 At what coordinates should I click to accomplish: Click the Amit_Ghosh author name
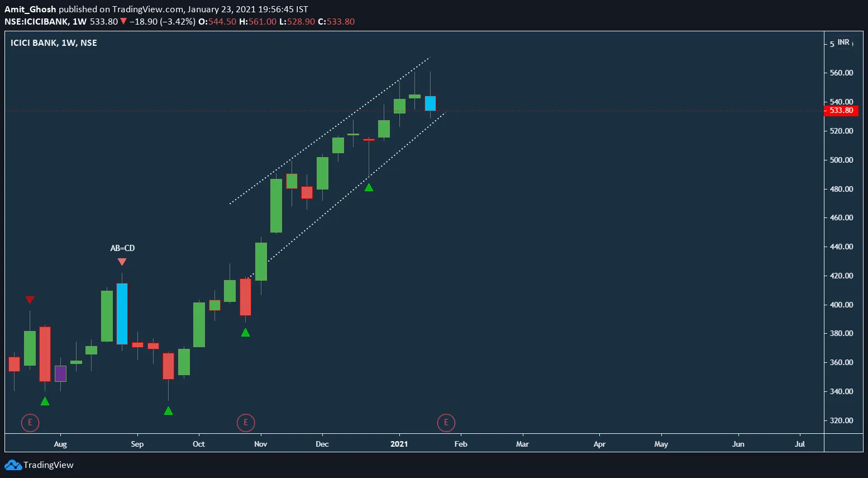(x=30, y=10)
